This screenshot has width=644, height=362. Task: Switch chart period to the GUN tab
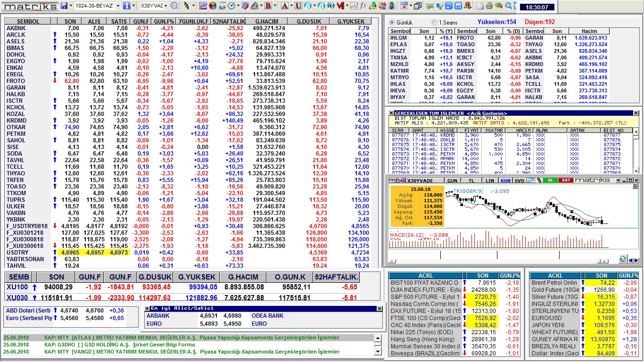tap(452, 181)
